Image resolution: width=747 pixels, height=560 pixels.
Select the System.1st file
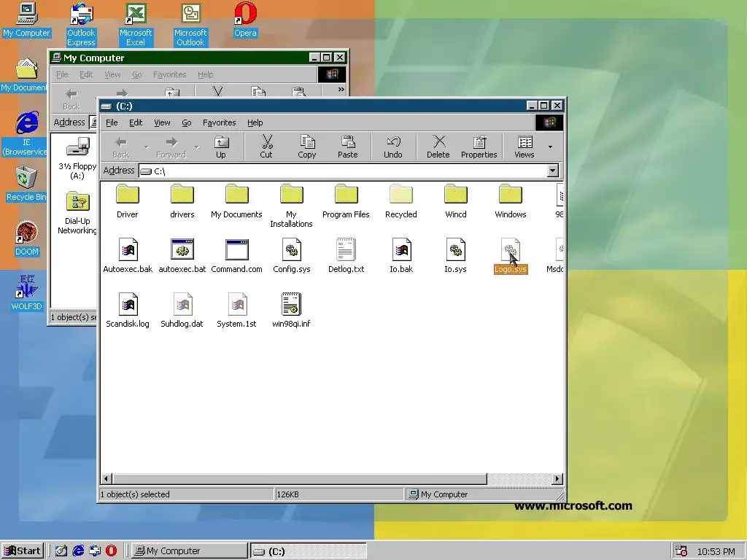237,311
